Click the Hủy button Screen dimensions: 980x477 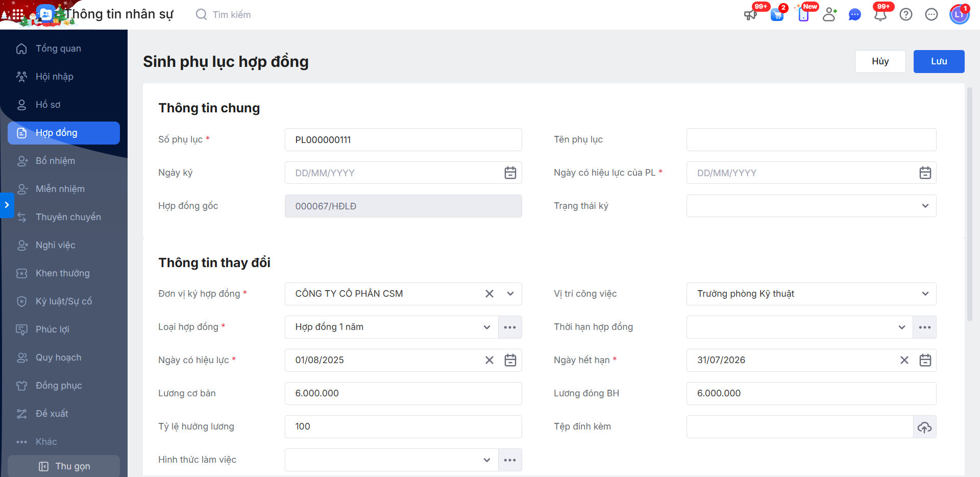880,61
